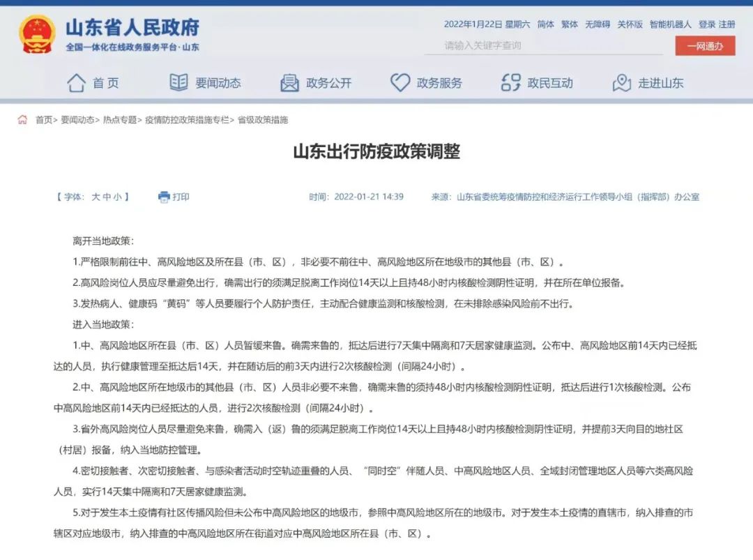Click the 进入当地政策 heading
753x560 pixels.
tap(103, 325)
